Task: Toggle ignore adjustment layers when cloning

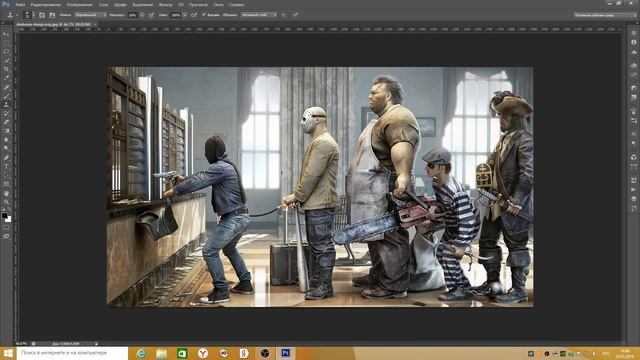Action: click(284, 15)
